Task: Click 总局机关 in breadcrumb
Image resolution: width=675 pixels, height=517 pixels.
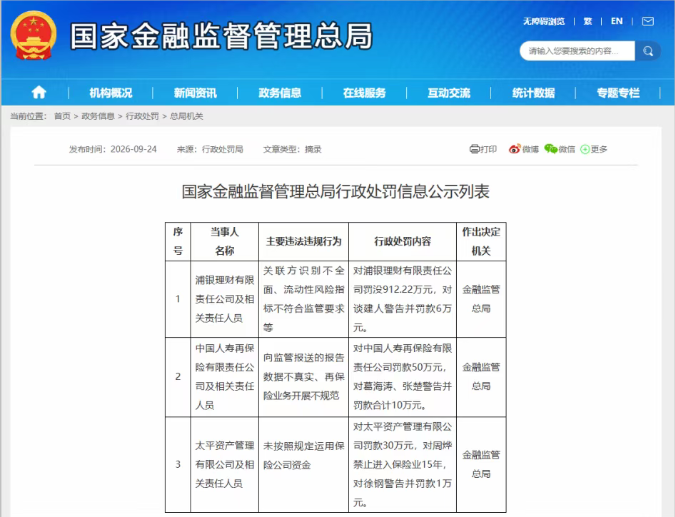Action: tap(186, 116)
